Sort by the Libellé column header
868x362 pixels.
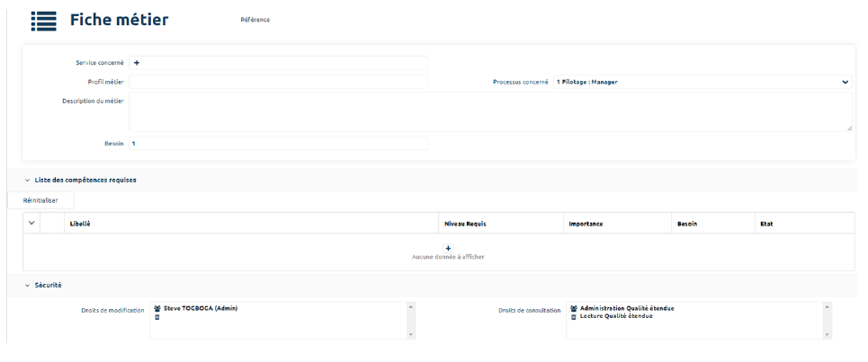coord(80,224)
